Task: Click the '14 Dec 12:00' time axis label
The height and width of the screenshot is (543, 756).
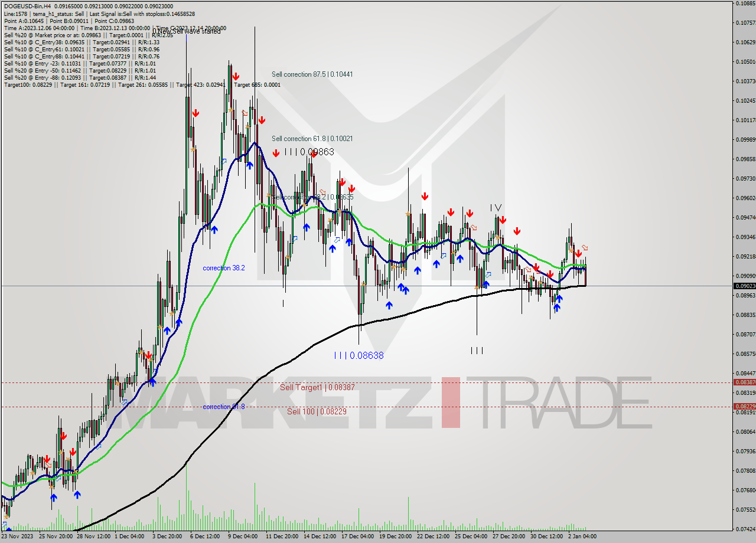Action: point(319,537)
